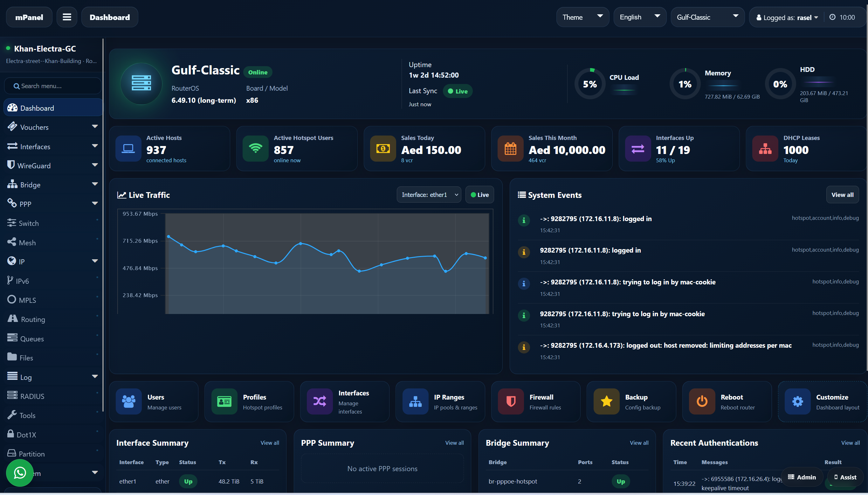Screen dimensions: 868x495
Task: Open the English language dropdown
Action: pyautogui.click(x=640, y=17)
